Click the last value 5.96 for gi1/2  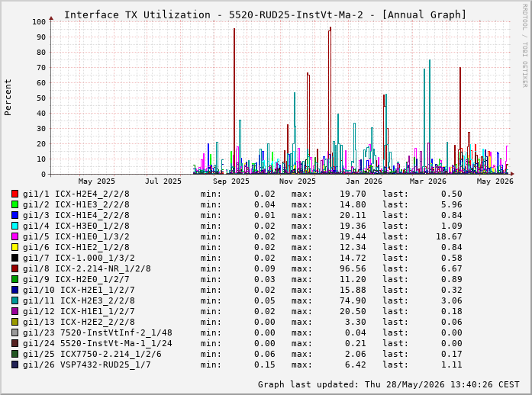(x=452, y=204)
